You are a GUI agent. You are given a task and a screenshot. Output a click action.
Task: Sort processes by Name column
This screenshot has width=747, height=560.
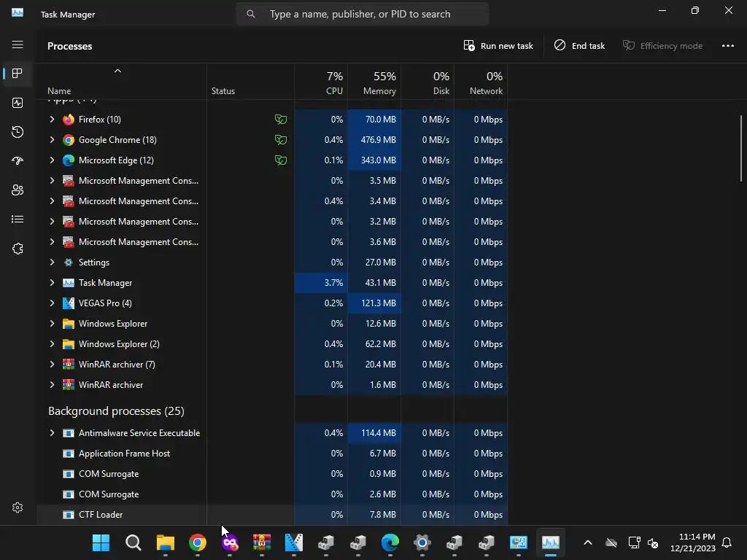(122, 82)
